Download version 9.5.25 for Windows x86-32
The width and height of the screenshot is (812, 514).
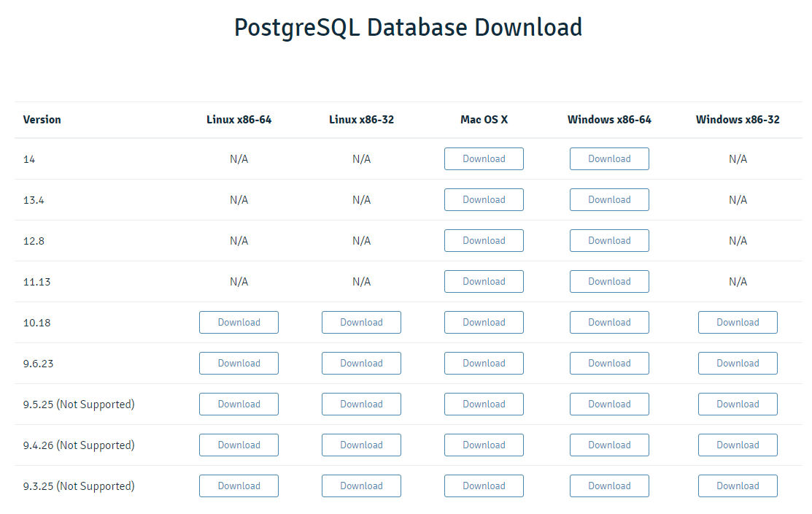(738, 404)
